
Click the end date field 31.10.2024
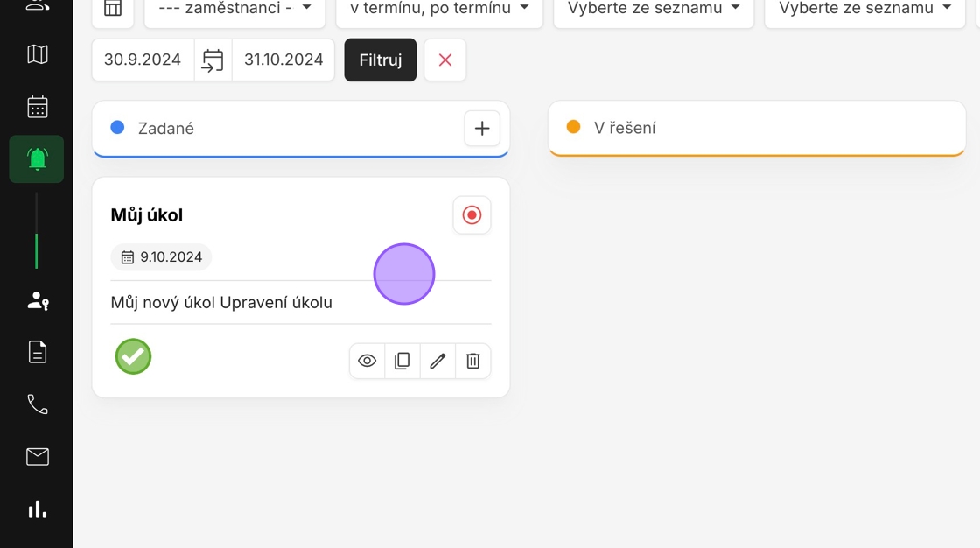283,60
